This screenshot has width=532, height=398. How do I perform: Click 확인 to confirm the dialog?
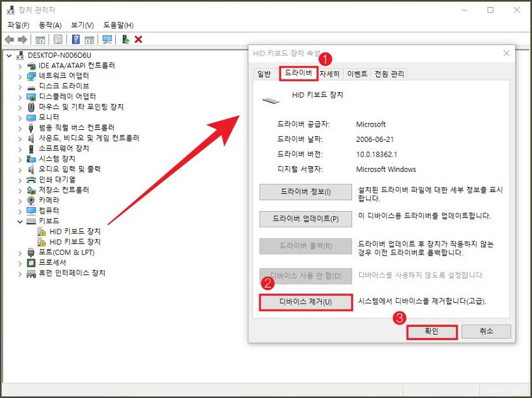point(431,331)
